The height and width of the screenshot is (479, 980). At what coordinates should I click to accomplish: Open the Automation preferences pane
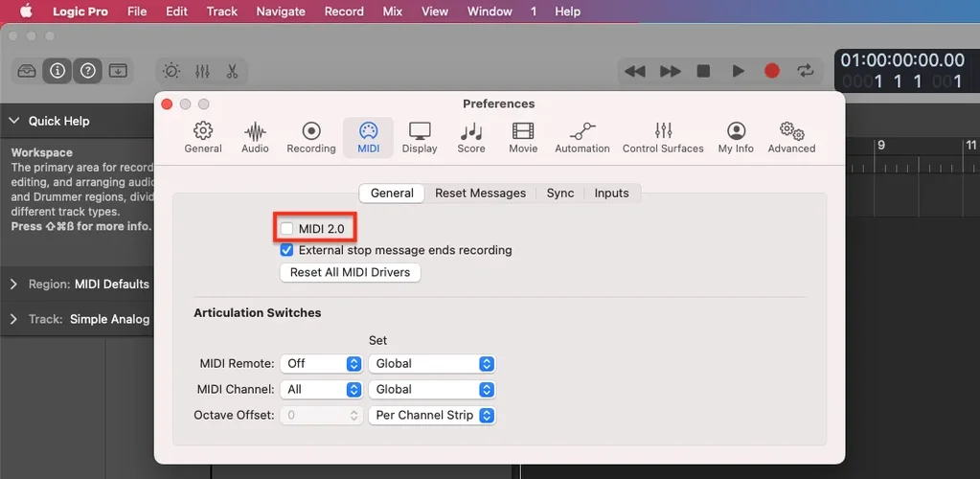click(x=581, y=137)
